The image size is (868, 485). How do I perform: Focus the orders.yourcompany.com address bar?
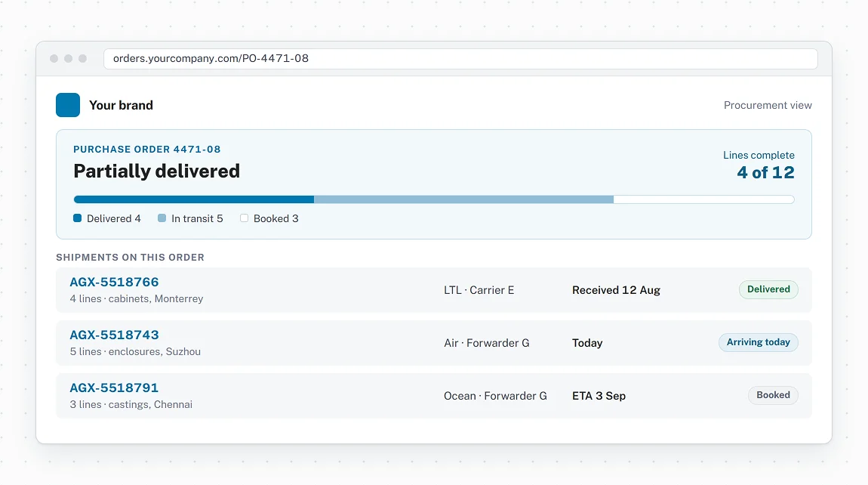pyautogui.click(x=460, y=59)
